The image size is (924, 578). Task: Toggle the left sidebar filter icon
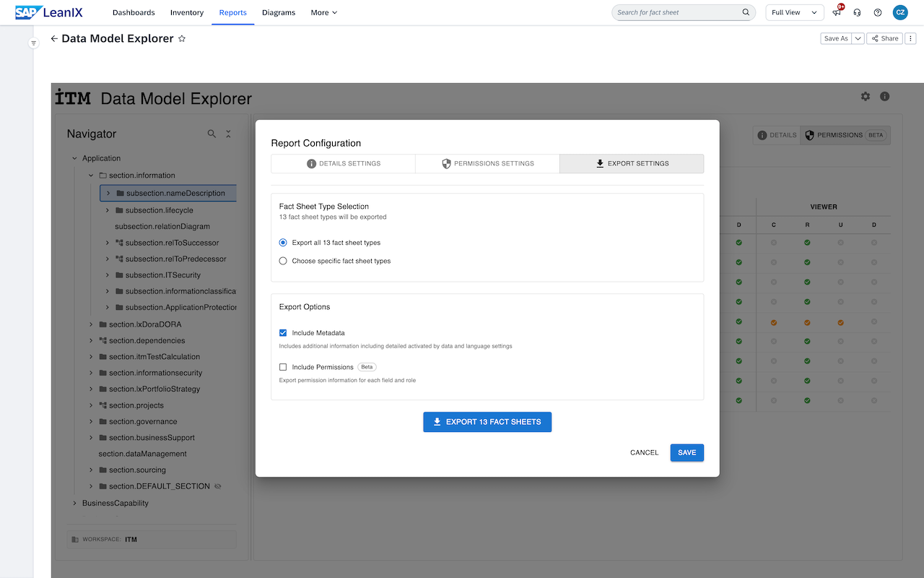(x=33, y=43)
